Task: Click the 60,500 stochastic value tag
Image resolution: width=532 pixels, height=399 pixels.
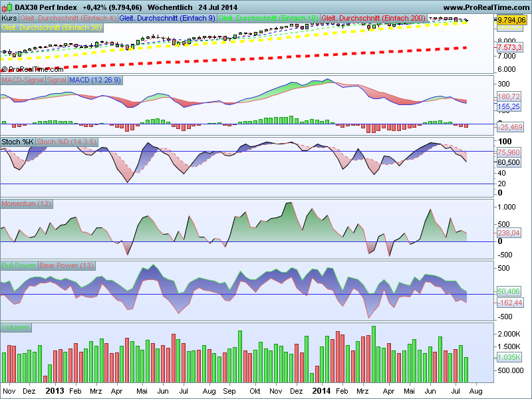Action: click(509, 162)
